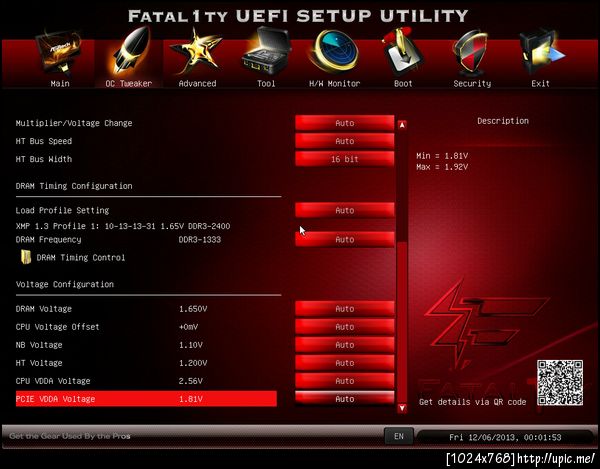The width and height of the screenshot is (600, 469).
Task: Open HT Voltage Auto dropdown
Action: pos(344,363)
